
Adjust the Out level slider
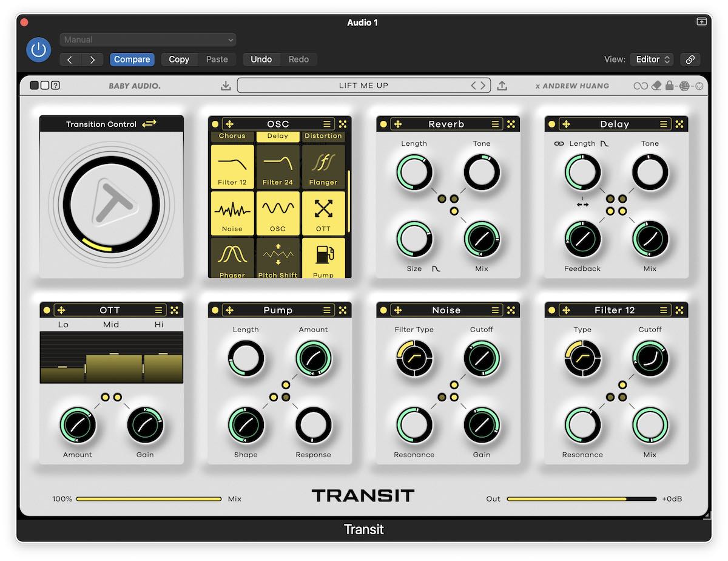click(582, 499)
